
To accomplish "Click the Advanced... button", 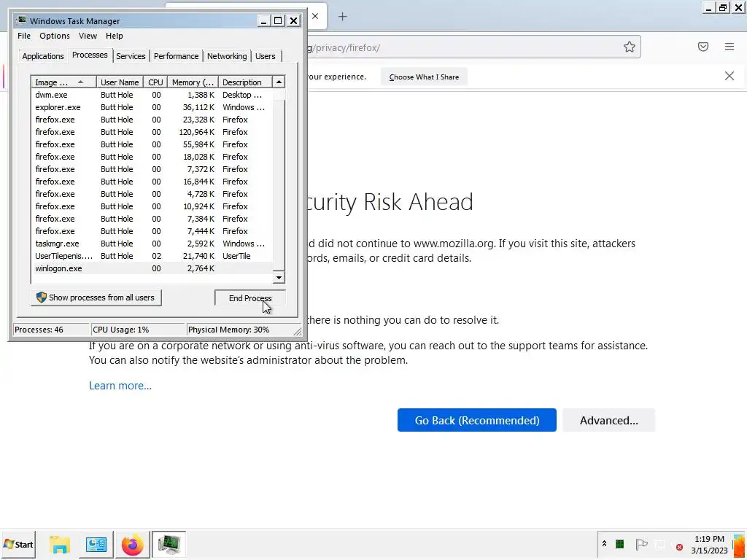I will [x=609, y=420].
